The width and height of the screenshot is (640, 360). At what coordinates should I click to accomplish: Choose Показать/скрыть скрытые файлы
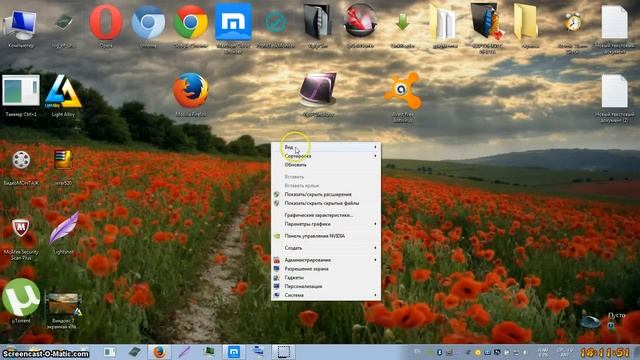point(326,203)
